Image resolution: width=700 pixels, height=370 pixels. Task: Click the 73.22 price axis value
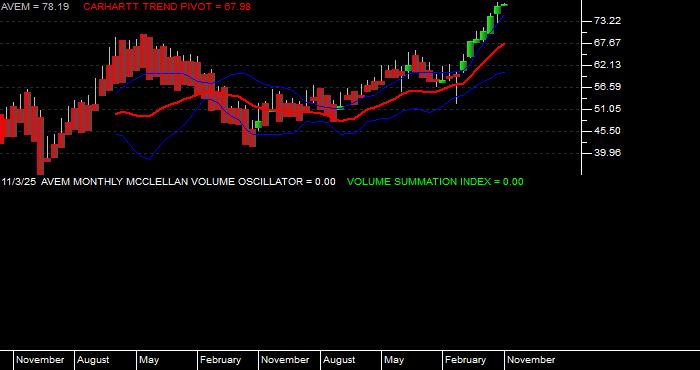point(608,21)
